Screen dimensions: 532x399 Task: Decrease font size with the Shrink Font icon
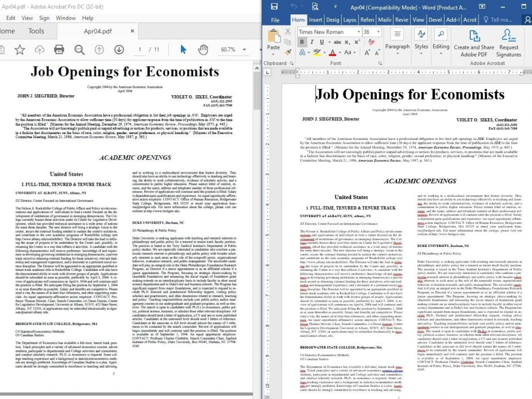click(377, 52)
